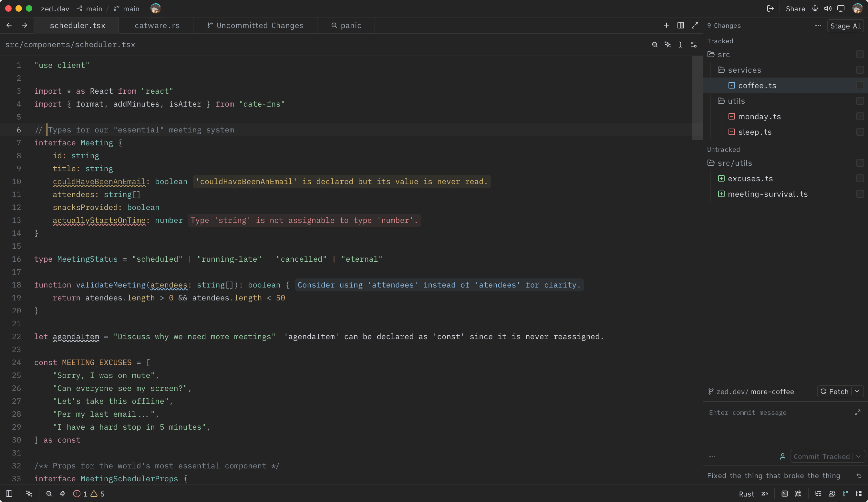
Task: Click the inline assist sparkle icon in editor toolbar
Action: click(x=668, y=45)
